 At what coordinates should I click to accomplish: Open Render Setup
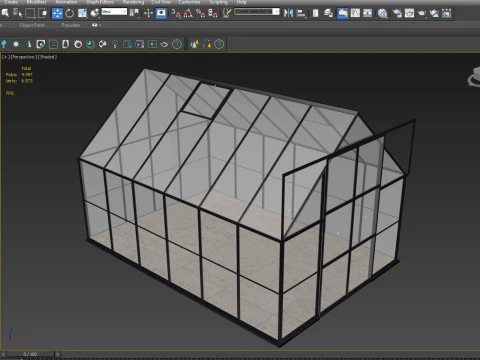(397, 13)
